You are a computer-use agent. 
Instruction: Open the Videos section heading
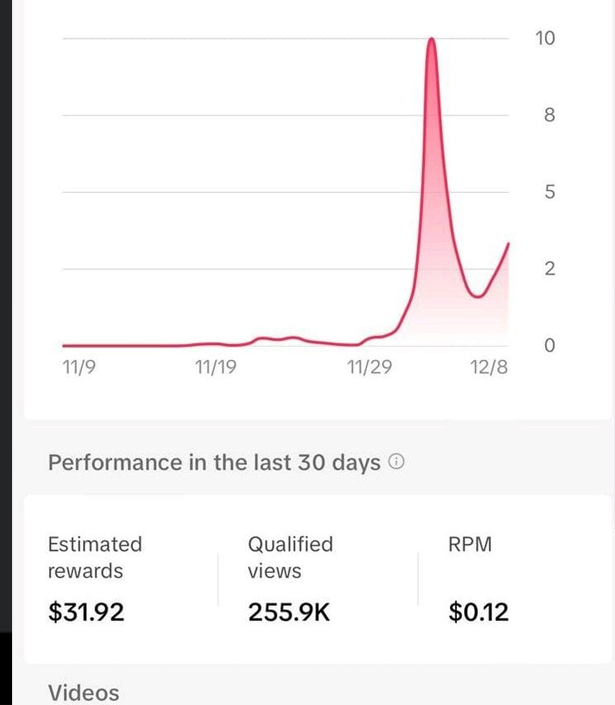pyautogui.click(x=83, y=693)
